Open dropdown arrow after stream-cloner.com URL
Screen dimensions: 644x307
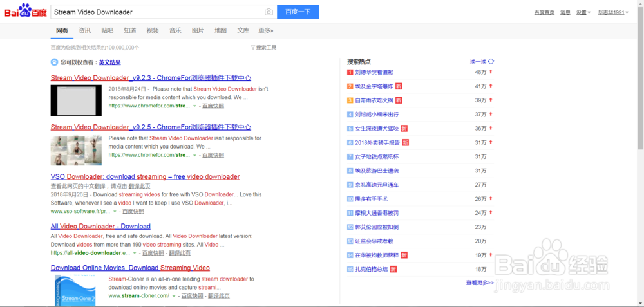pyautogui.click(x=174, y=296)
